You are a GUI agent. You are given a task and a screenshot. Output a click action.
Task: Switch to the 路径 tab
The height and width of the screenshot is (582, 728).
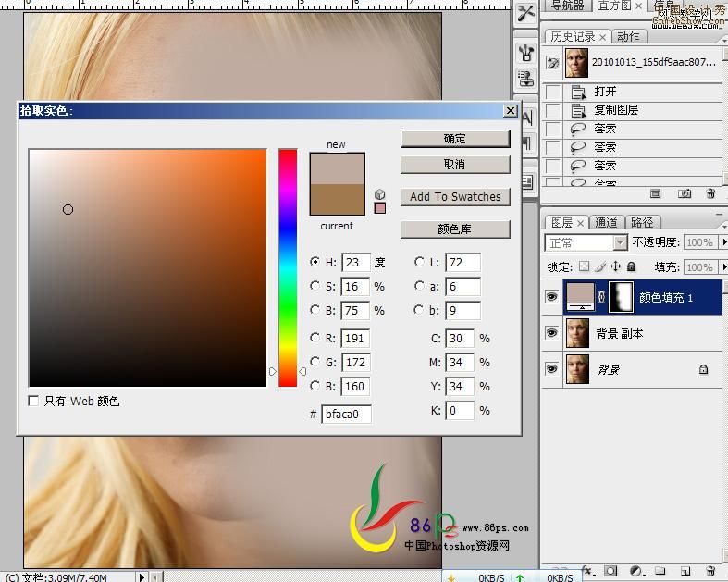[x=642, y=222]
